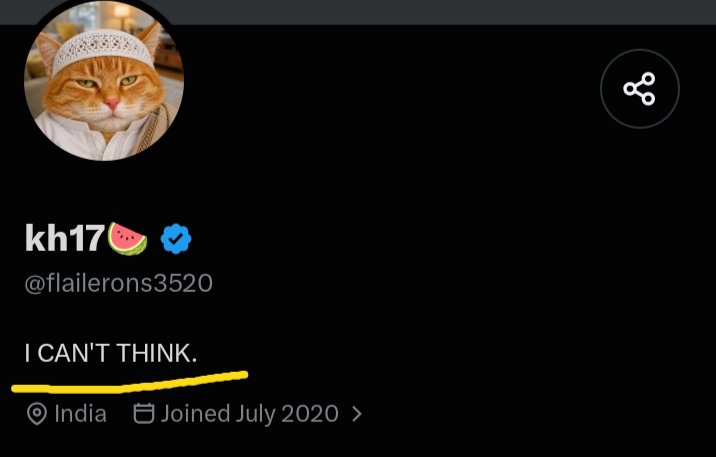Click the Joined July 2020 text

249,414
